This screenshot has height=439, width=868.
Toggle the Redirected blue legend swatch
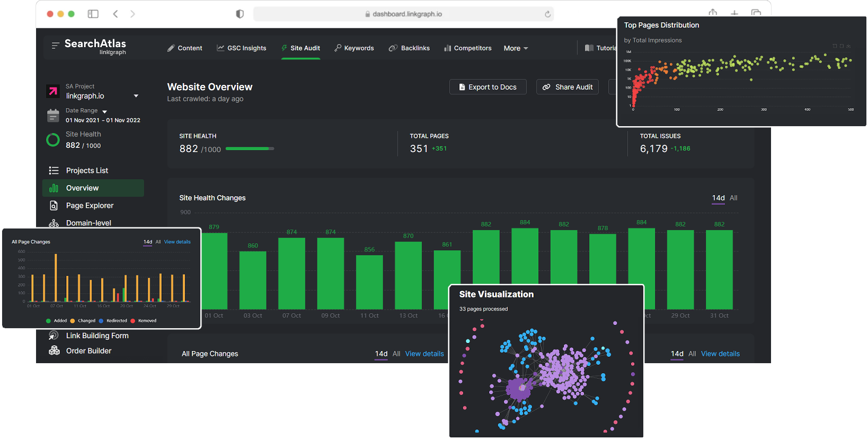[101, 321]
